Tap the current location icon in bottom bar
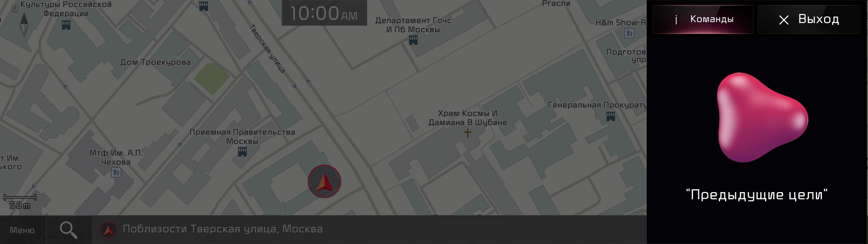 [x=108, y=229]
